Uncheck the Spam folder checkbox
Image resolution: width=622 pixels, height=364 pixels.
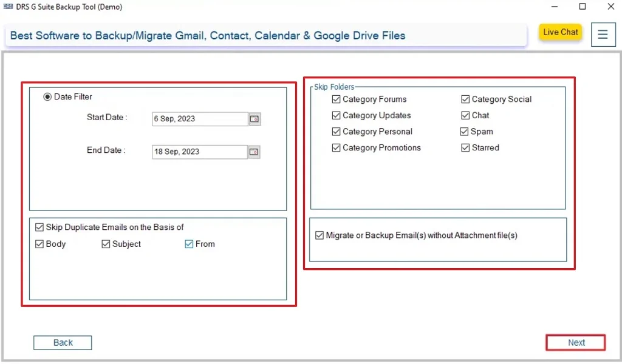(465, 131)
